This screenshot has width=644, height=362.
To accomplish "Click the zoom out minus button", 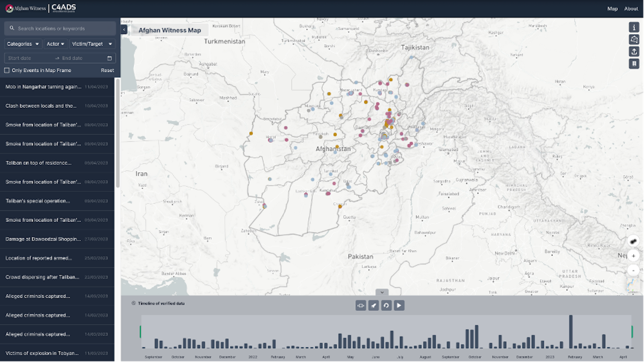I will tap(633, 271).
